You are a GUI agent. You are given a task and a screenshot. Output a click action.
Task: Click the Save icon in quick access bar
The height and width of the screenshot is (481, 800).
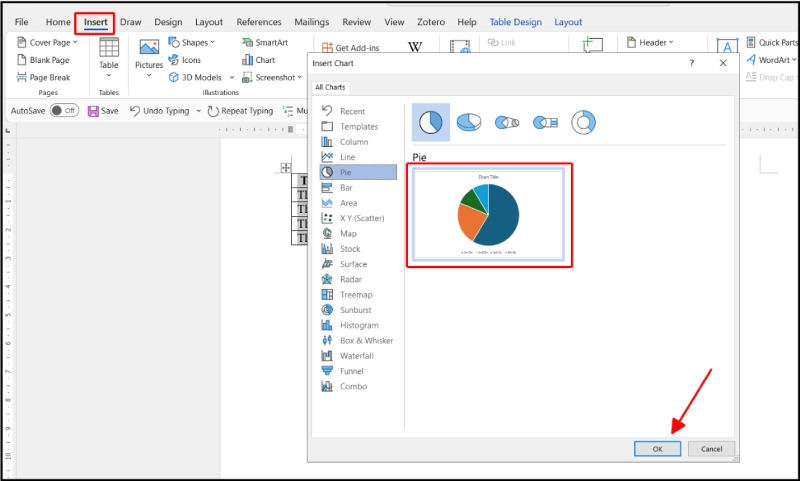[103, 111]
